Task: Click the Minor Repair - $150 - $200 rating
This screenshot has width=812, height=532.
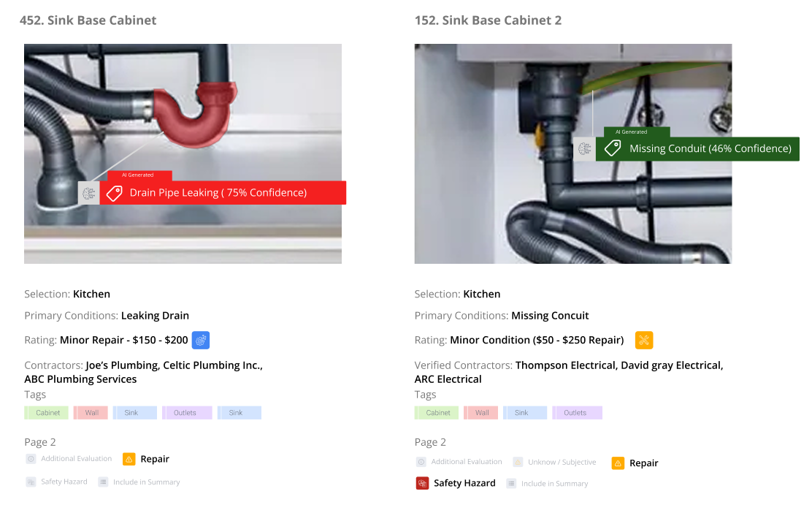Action: coord(123,341)
